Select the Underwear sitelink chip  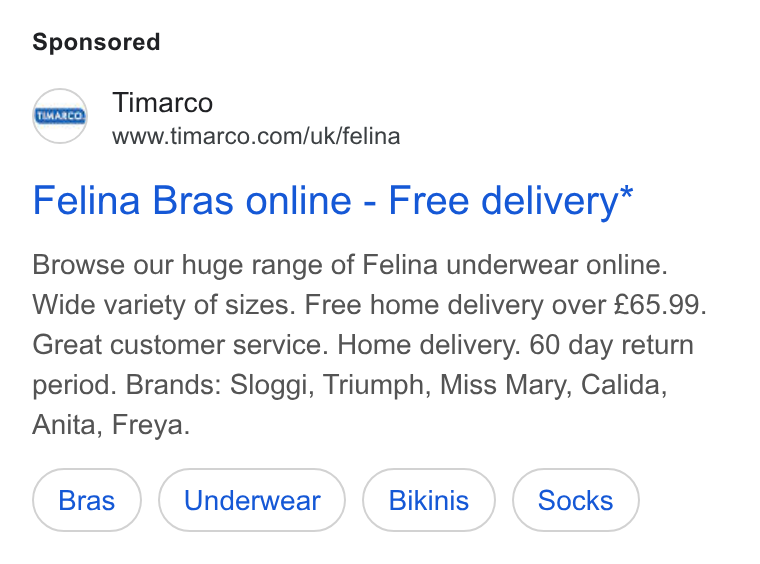252,500
